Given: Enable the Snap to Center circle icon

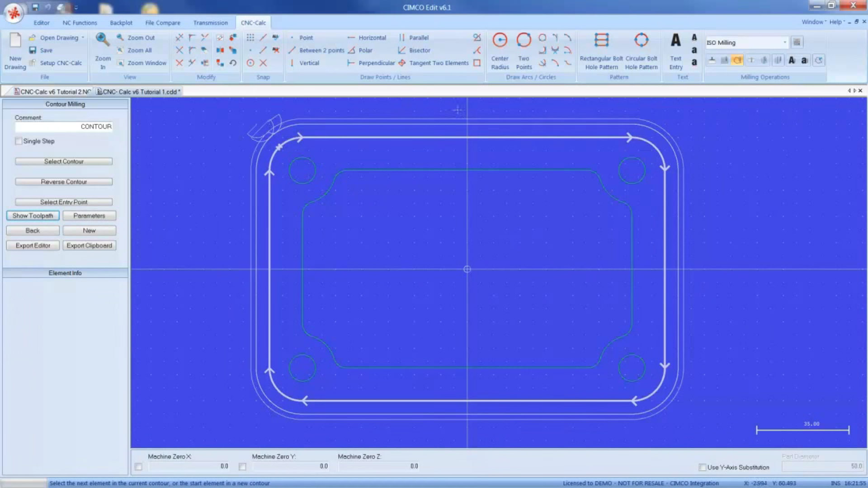Looking at the screenshot, I should tap(250, 63).
